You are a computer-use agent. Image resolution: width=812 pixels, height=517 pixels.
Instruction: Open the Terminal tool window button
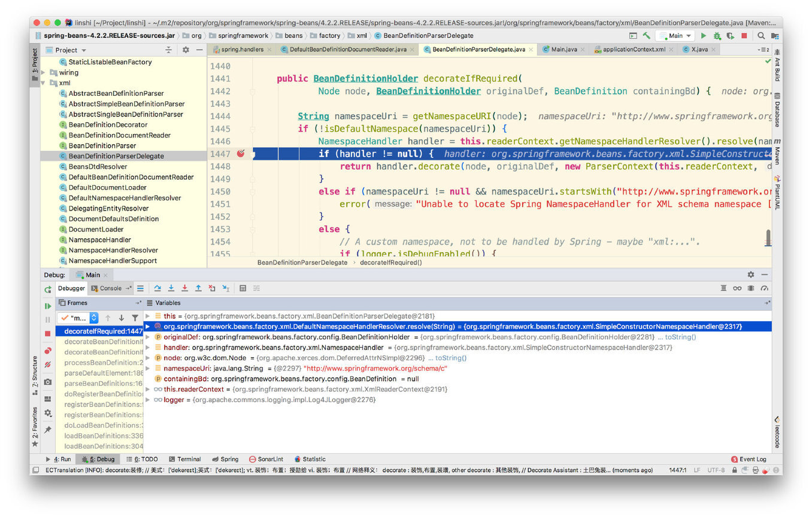(184, 460)
